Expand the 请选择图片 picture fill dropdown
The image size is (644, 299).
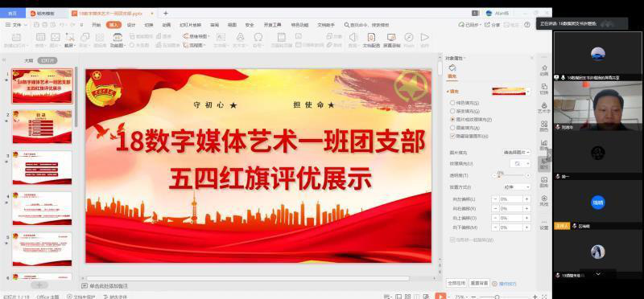[517, 152]
